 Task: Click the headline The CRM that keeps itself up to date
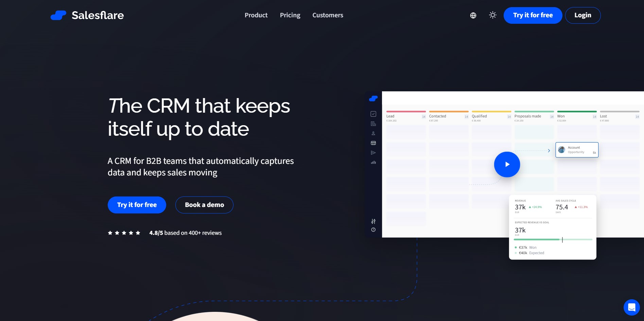(199, 117)
